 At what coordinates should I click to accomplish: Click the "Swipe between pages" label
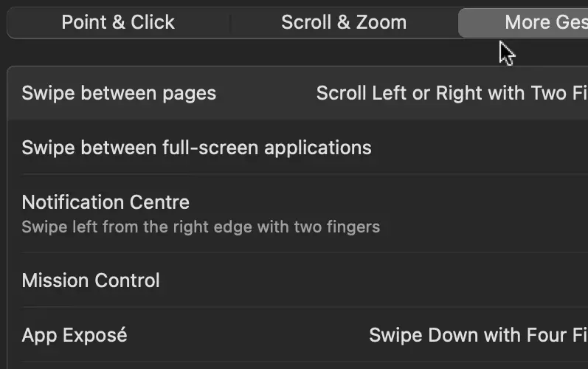119,93
